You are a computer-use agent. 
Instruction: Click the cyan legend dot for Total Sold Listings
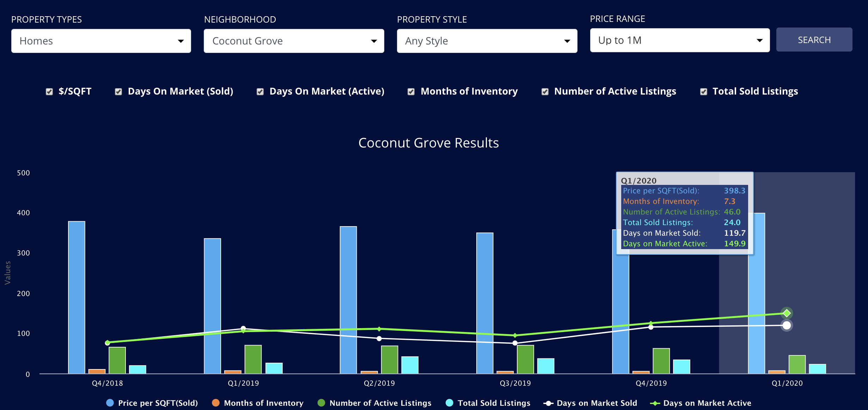click(x=450, y=403)
